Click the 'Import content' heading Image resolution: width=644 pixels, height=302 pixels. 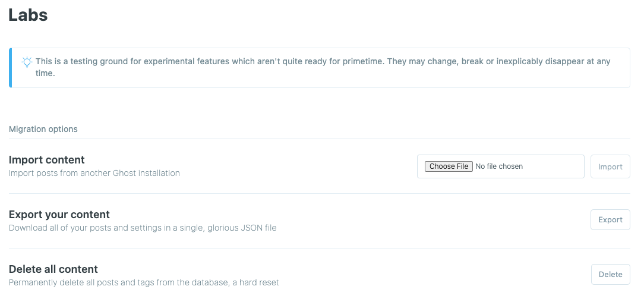pyautogui.click(x=47, y=159)
